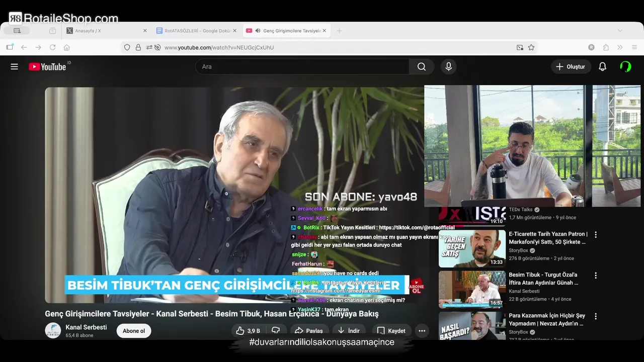The width and height of the screenshot is (644, 362).
Task: Select the Genç Girişimcilere Tavsiyeler tab
Action: [x=287, y=31]
